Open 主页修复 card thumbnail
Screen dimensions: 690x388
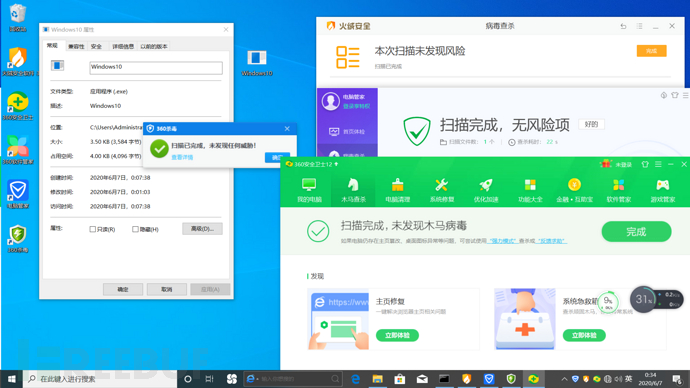click(x=338, y=319)
